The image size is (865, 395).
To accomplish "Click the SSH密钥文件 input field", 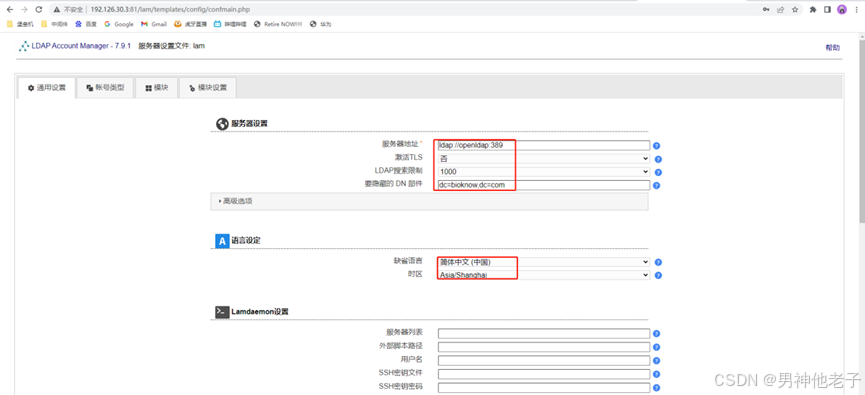I will pyautogui.click(x=544, y=374).
